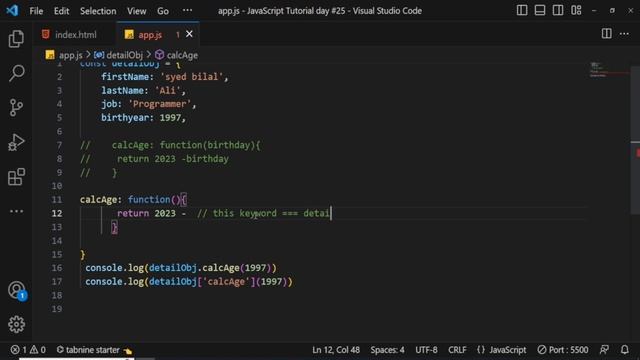This screenshot has width=640, height=360.
Task: Open Source Control view
Action: pos(16,108)
